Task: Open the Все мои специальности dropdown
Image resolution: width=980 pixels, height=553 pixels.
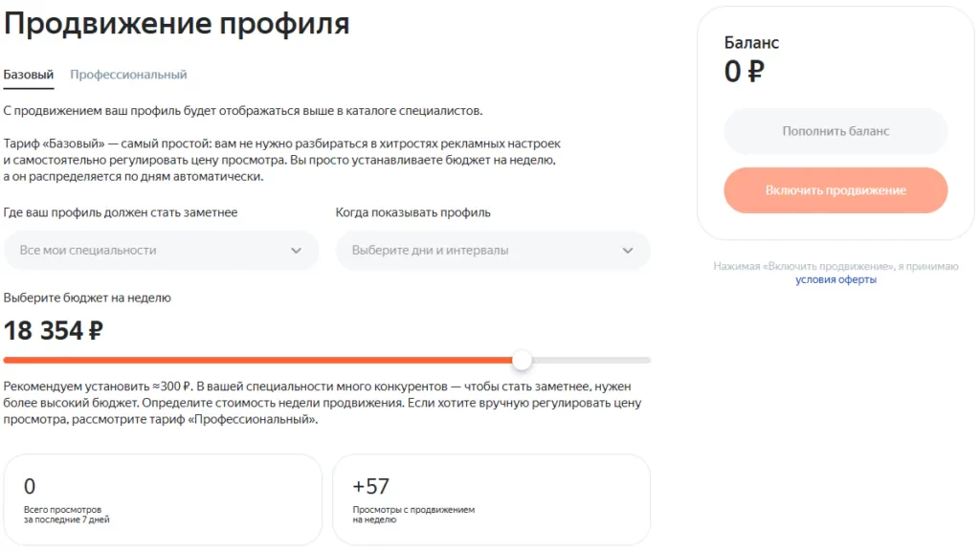Action: tap(144, 250)
